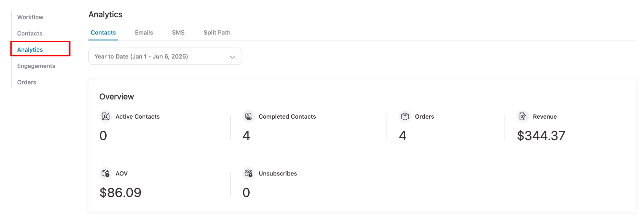The width and height of the screenshot is (644, 220).
Task: Open Contacts in the sidebar
Action: [30, 34]
